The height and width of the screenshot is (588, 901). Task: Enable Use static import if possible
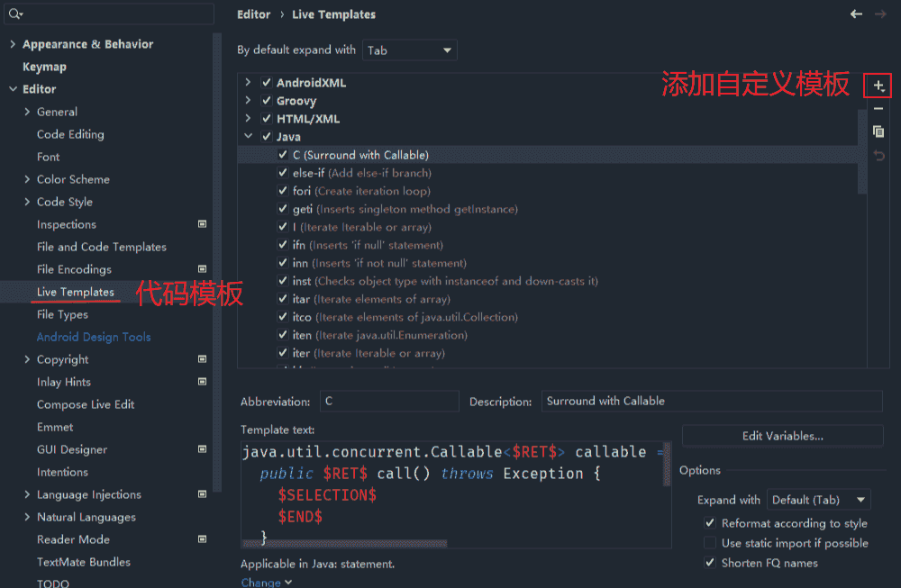tap(710, 543)
